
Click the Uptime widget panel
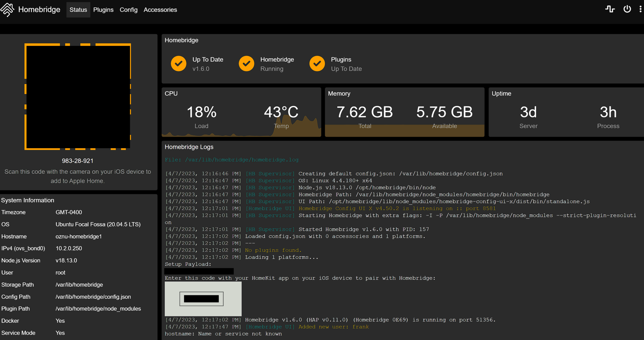point(566,112)
